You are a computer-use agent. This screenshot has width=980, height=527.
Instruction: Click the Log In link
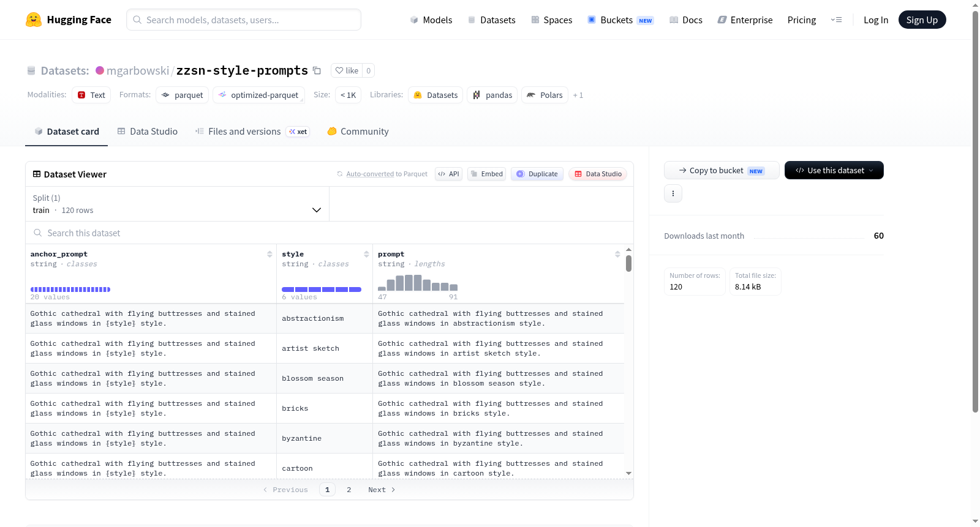coord(876,20)
